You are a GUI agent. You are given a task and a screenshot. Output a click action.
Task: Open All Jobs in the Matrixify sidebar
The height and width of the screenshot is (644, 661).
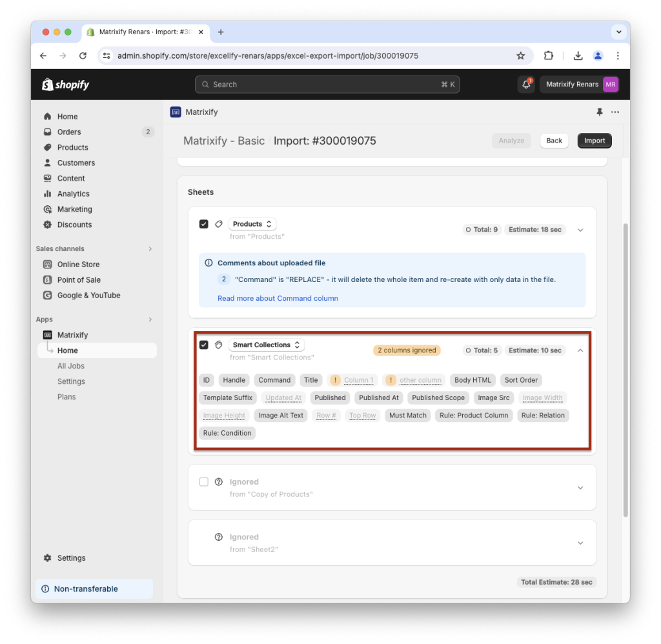coord(71,366)
